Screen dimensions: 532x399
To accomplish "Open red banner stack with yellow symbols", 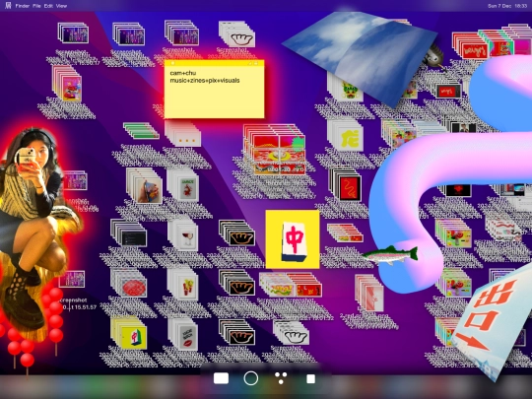I will 305,285.
